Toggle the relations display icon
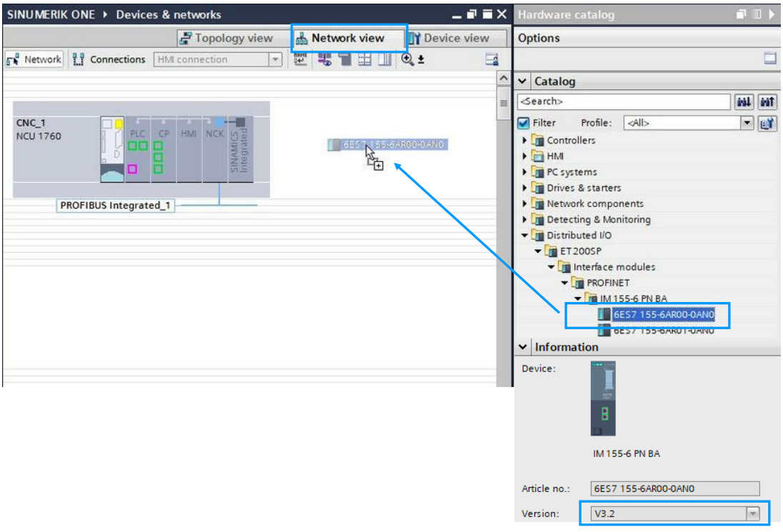The height and width of the screenshot is (532, 783). pos(324,59)
